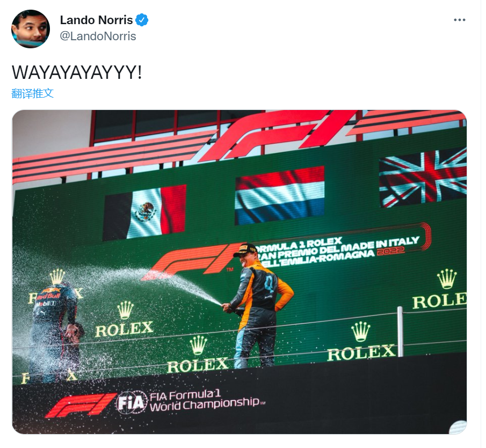486x448 pixels.
Task: Click the Netherlands flag in the photo
Action: [x=280, y=195]
